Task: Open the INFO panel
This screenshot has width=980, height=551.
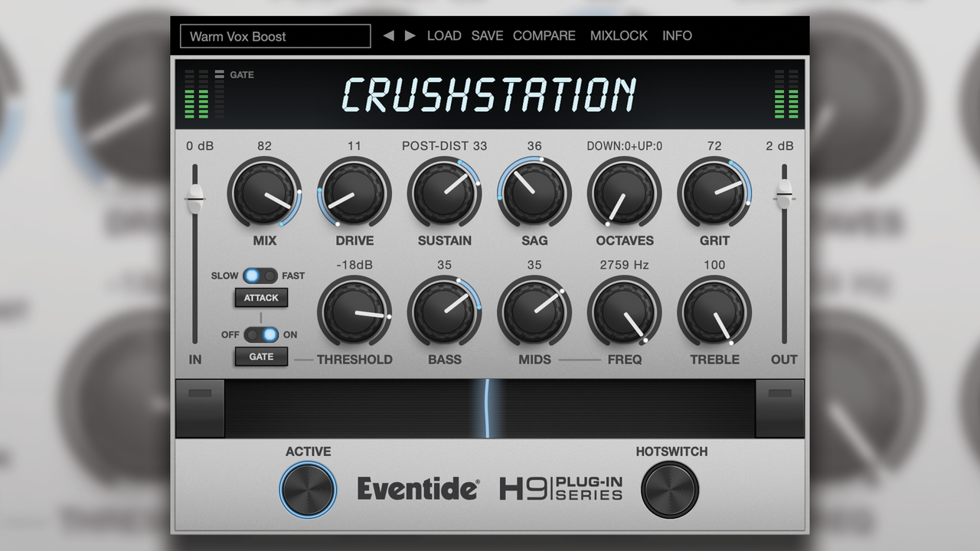Action: [677, 35]
